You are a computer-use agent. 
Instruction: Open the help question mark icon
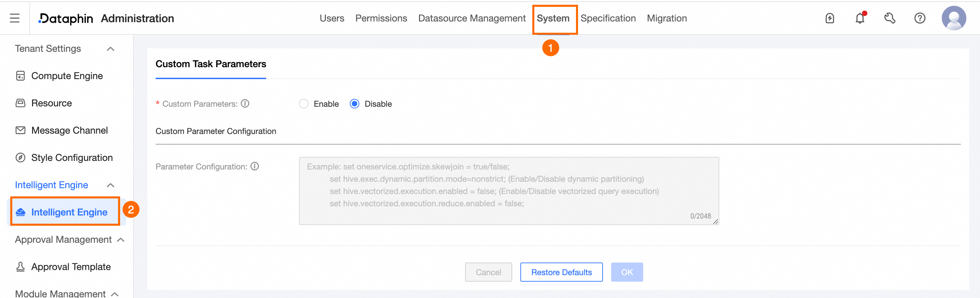pyautogui.click(x=920, y=18)
